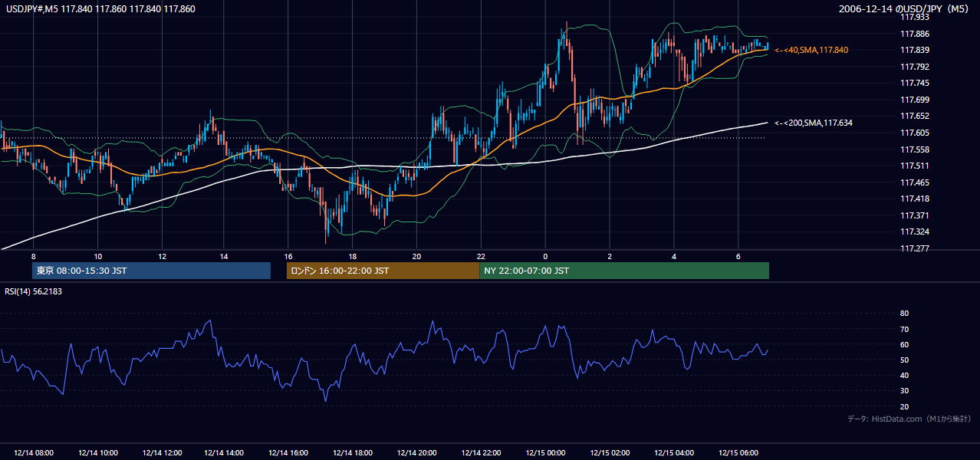Click the 117.277 price axis label
The image size is (980, 460).
point(914,248)
